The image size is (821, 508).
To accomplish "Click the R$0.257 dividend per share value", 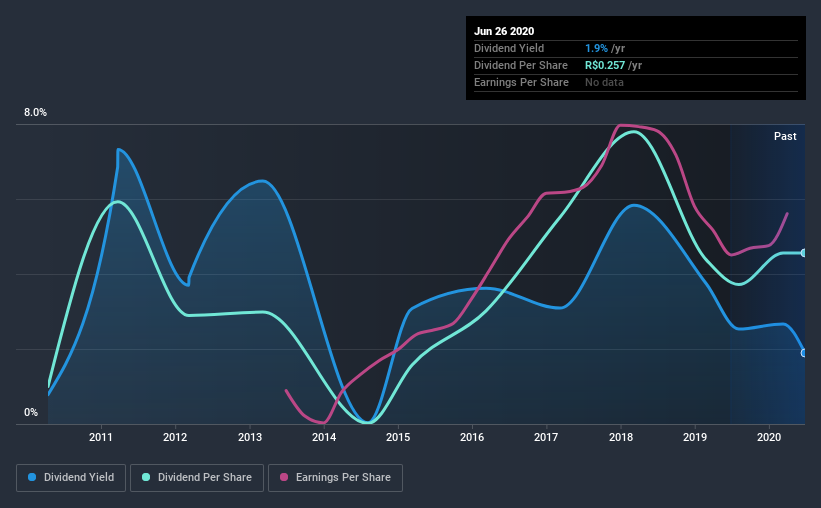I will point(605,65).
